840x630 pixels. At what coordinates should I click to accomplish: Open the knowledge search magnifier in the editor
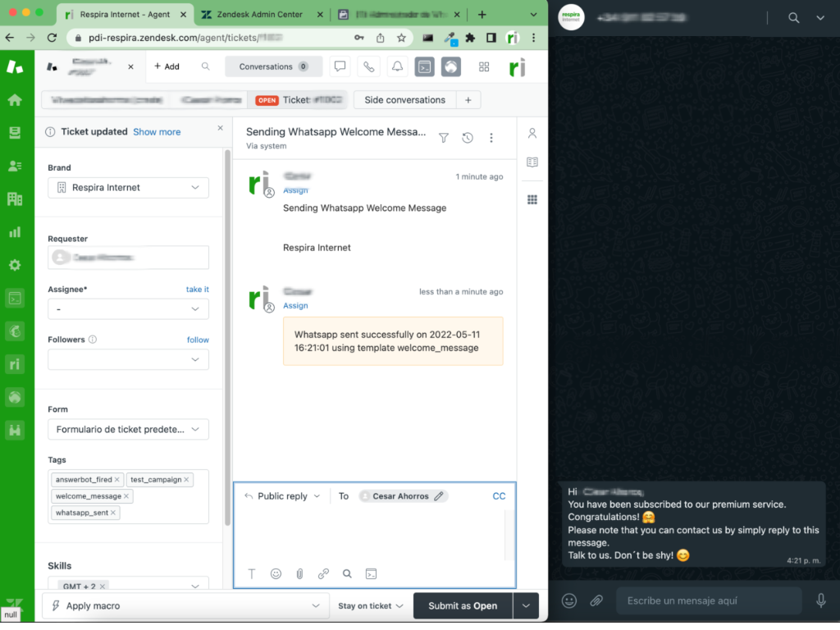pyautogui.click(x=347, y=573)
